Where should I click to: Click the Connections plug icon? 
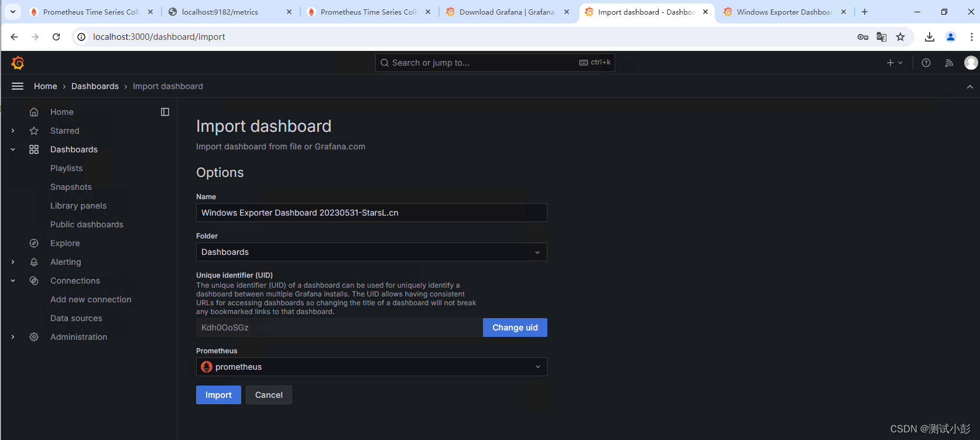point(34,281)
